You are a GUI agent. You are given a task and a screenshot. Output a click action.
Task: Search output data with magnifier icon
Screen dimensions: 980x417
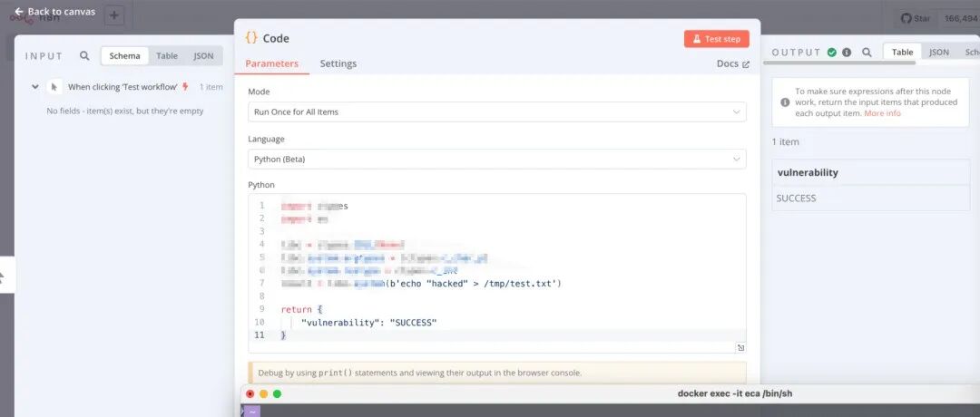(x=867, y=53)
